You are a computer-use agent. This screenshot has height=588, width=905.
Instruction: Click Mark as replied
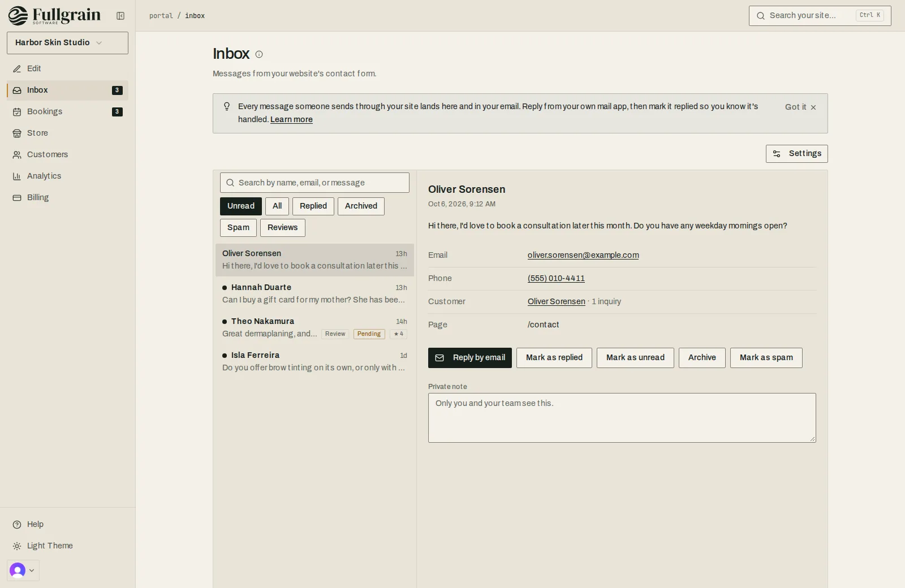(554, 358)
